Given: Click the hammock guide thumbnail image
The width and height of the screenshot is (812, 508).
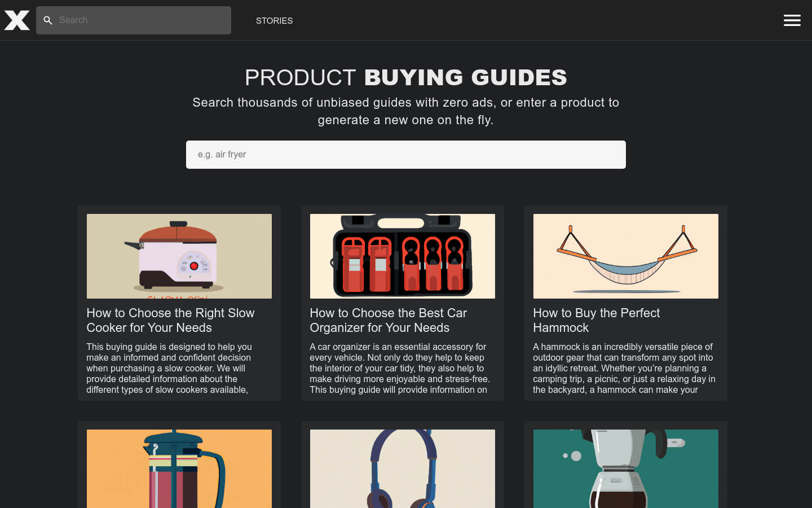Looking at the screenshot, I should (625, 256).
